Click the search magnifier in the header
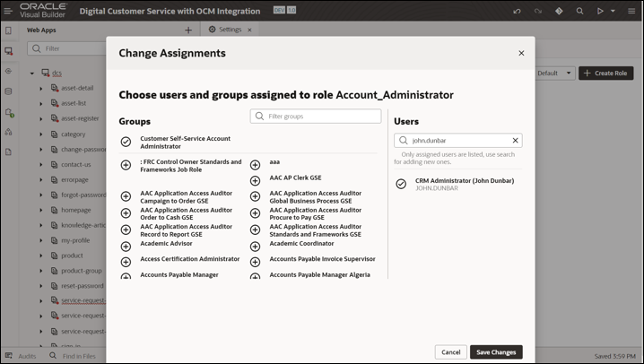The height and width of the screenshot is (364, 644). click(579, 11)
